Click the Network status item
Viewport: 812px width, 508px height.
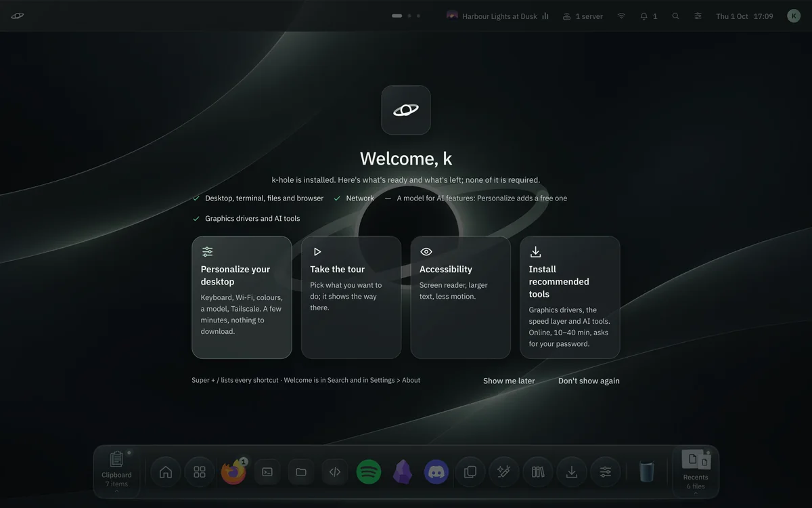(354, 198)
